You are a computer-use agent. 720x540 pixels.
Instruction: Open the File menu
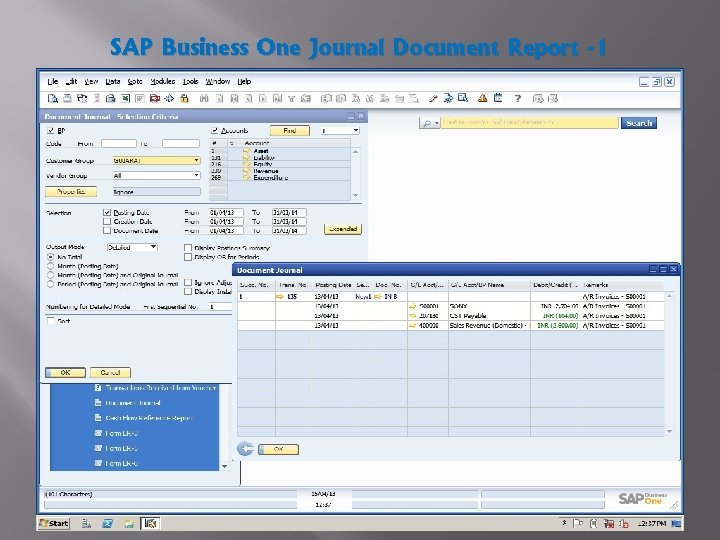click(52, 82)
